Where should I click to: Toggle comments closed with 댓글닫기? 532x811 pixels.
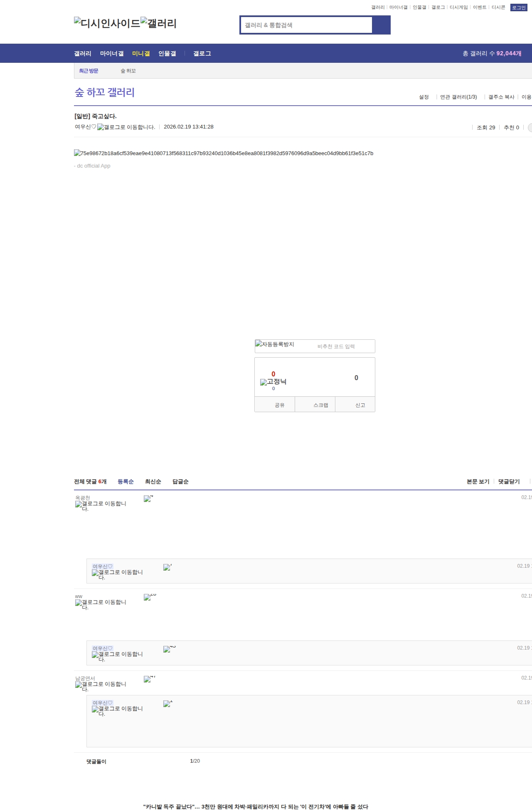509,482
